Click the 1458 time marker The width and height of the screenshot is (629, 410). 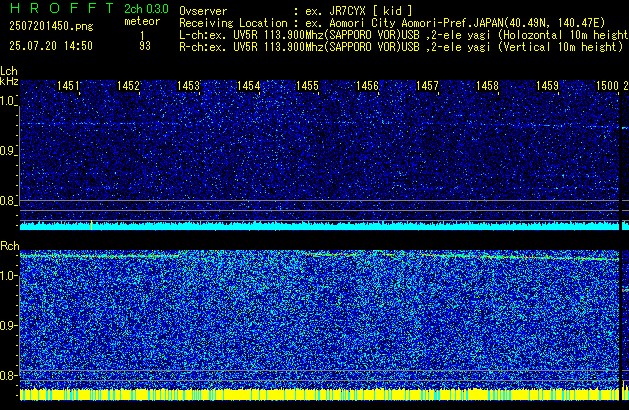coord(487,86)
